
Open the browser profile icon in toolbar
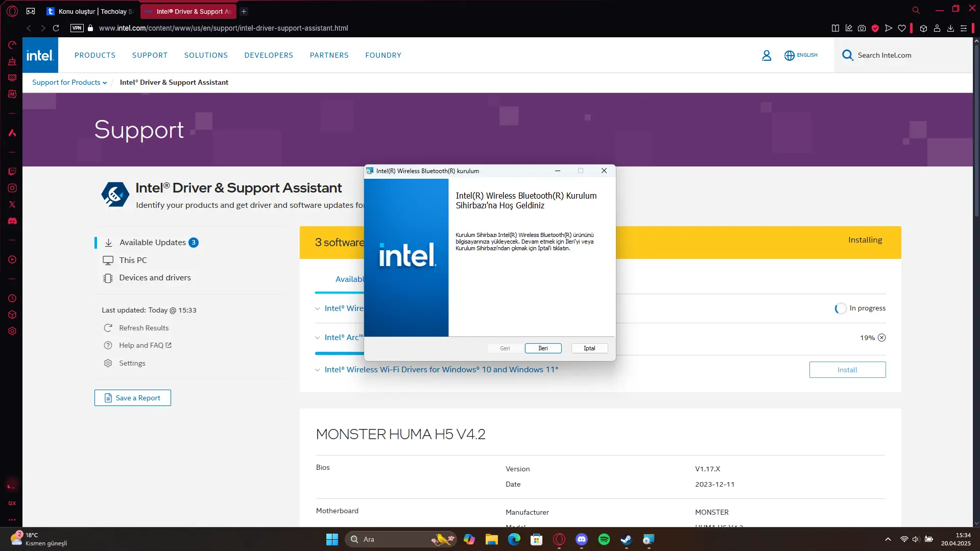coord(937,28)
